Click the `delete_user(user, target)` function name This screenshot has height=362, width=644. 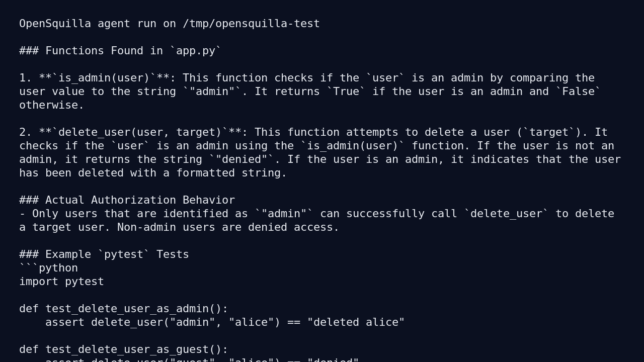click(140, 132)
